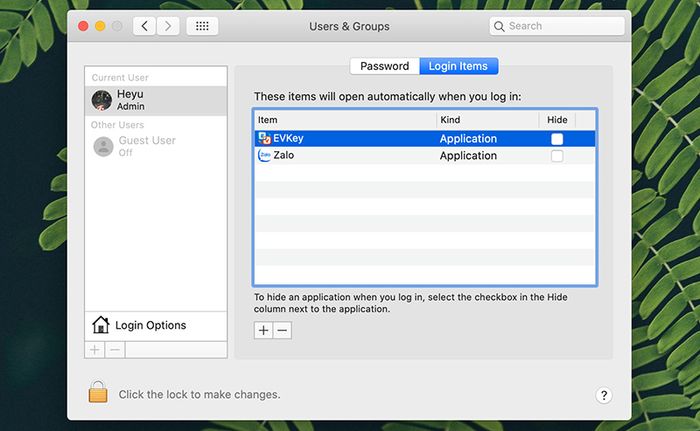Click the Zalo app icon

pyautogui.click(x=265, y=155)
